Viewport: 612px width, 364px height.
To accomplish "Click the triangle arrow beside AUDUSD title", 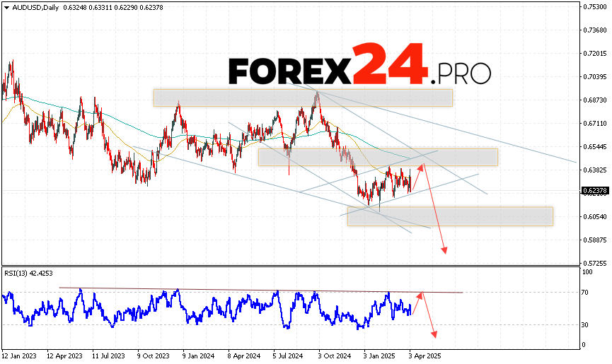I will coord(6,7).
